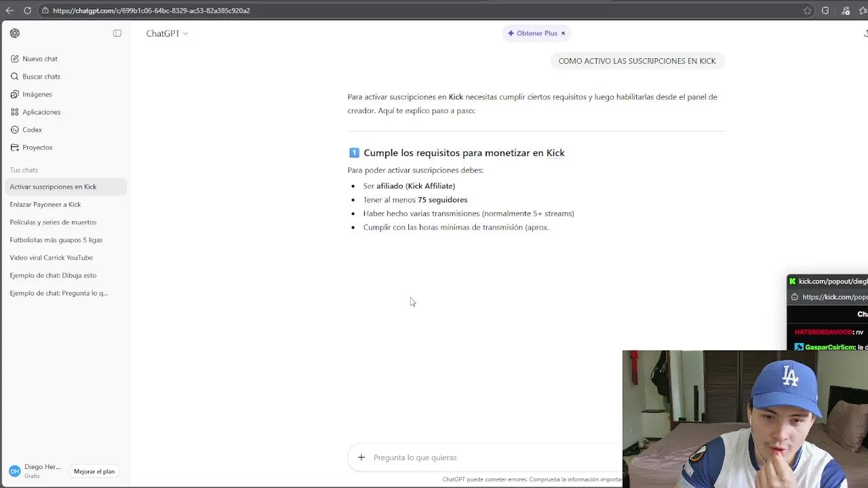Click the Codex icon in sidebar
868x488 pixels.
click(15, 129)
